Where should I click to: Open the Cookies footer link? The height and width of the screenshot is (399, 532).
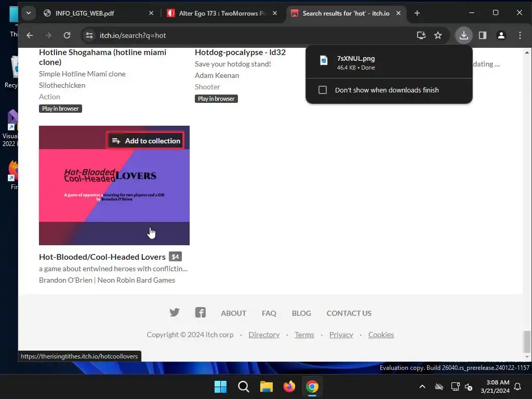[381, 335]
